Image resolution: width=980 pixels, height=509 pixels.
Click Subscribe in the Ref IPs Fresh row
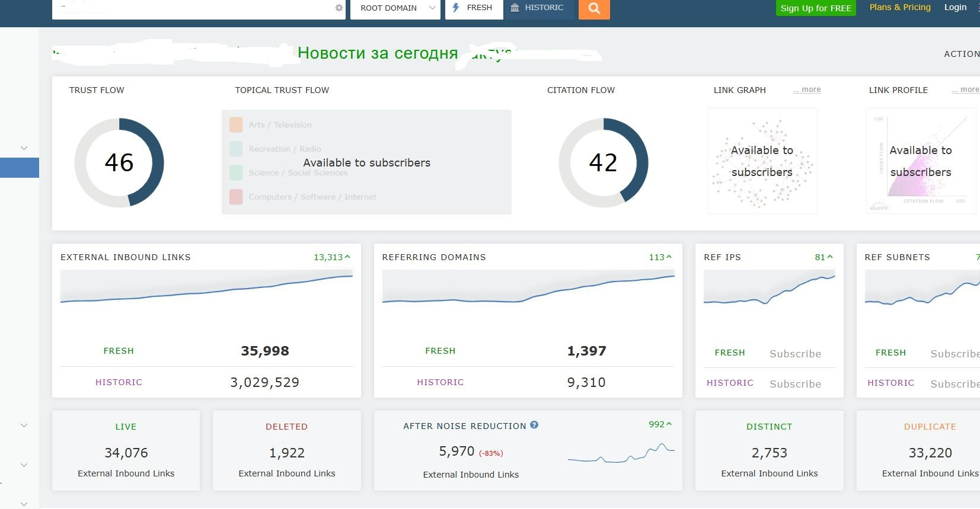click(x=796, y=354)
